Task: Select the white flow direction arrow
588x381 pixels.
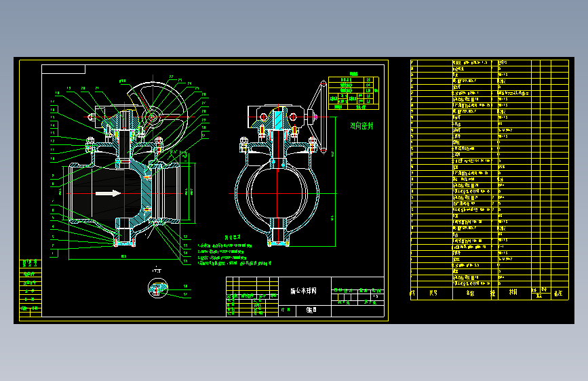Action: pos(108,193)
